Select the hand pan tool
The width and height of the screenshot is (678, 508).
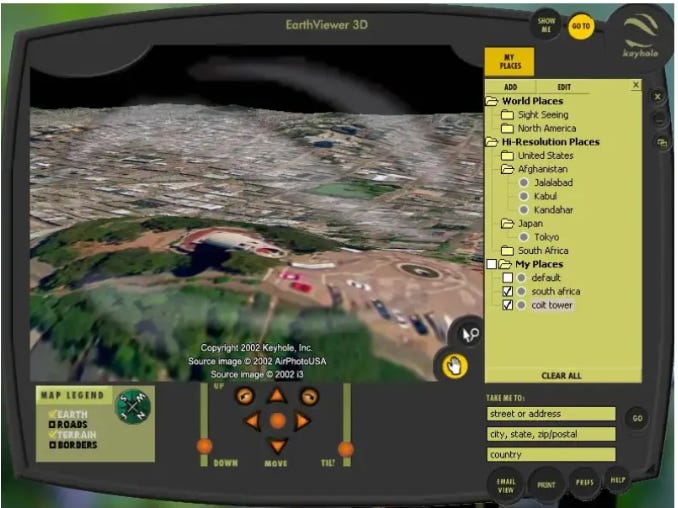[454, 367]
